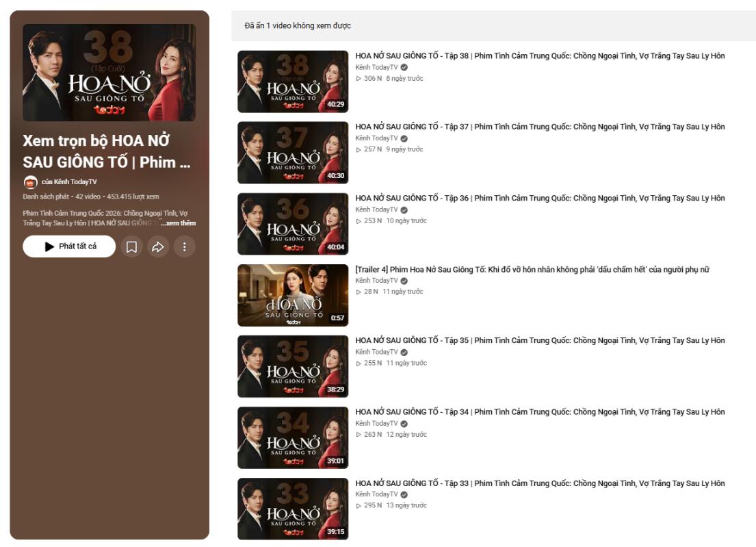Click the verified badge on the Tập 36 row
Viewport: 756px width, 547px height.
[x=404, y=209]
